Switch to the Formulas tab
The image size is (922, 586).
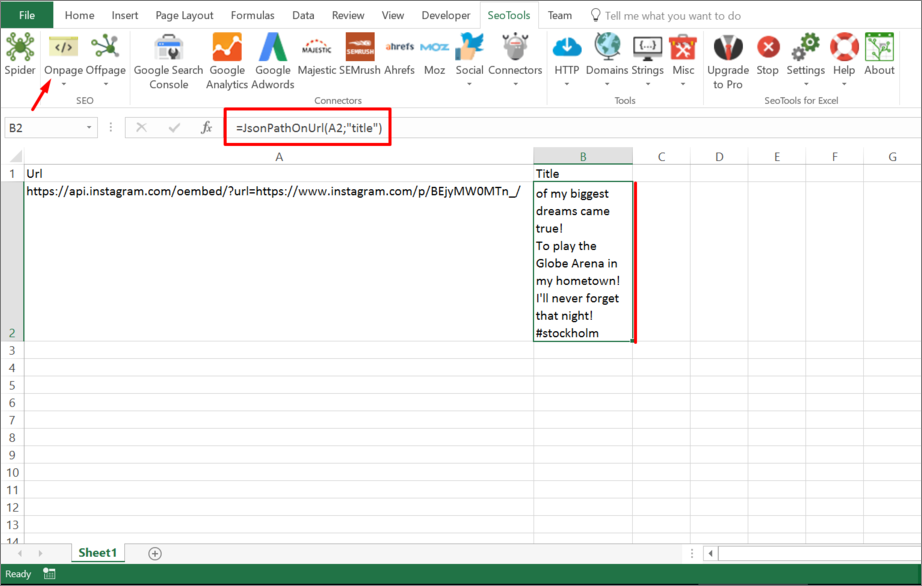tap(252, 15)
